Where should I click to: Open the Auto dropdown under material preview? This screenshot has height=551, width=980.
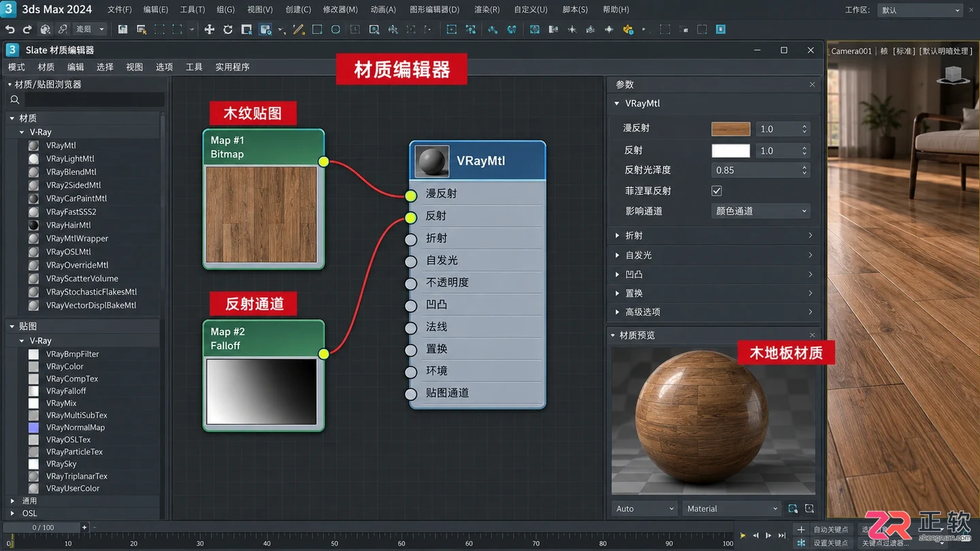click(644, 509)
